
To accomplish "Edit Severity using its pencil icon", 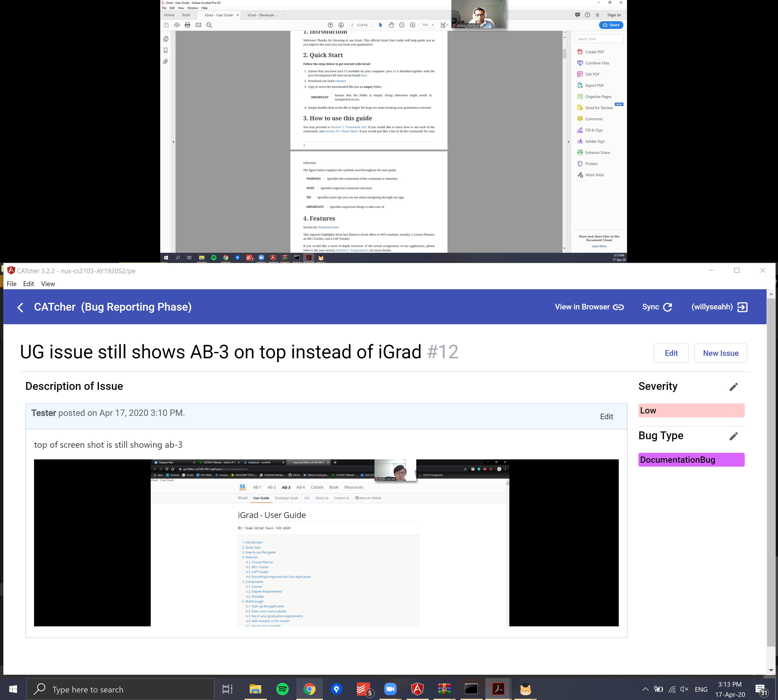I will click(x=733, y=387).
